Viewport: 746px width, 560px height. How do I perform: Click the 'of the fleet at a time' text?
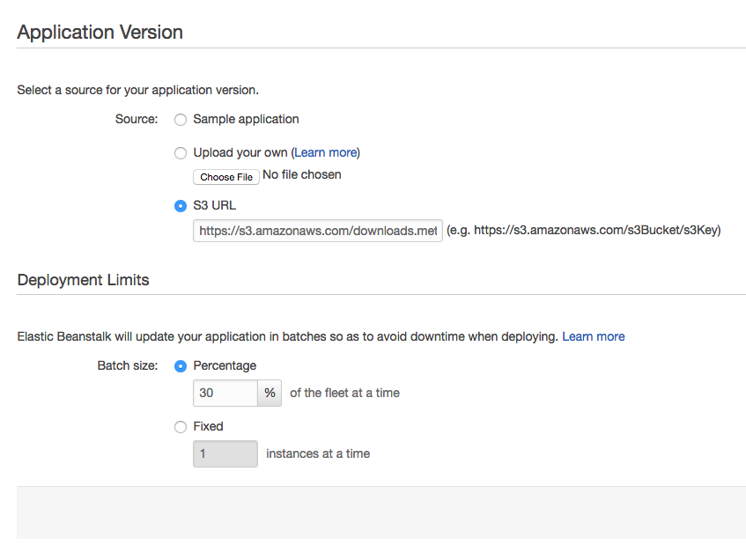344,393
